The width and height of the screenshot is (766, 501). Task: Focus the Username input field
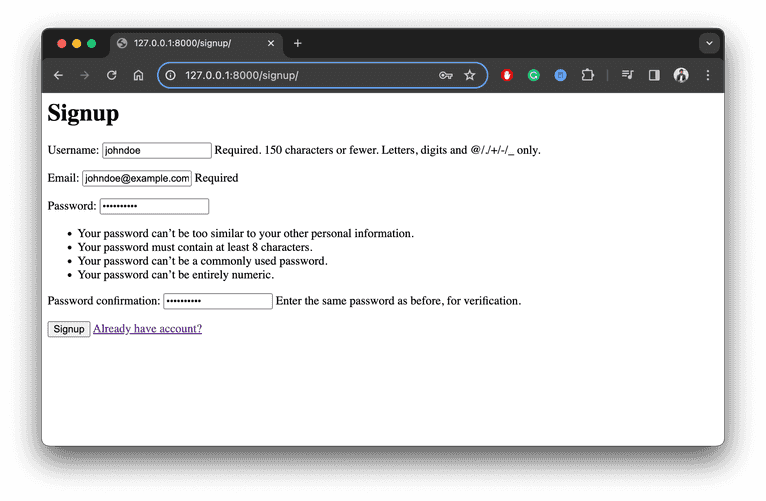tap(157, 150)
